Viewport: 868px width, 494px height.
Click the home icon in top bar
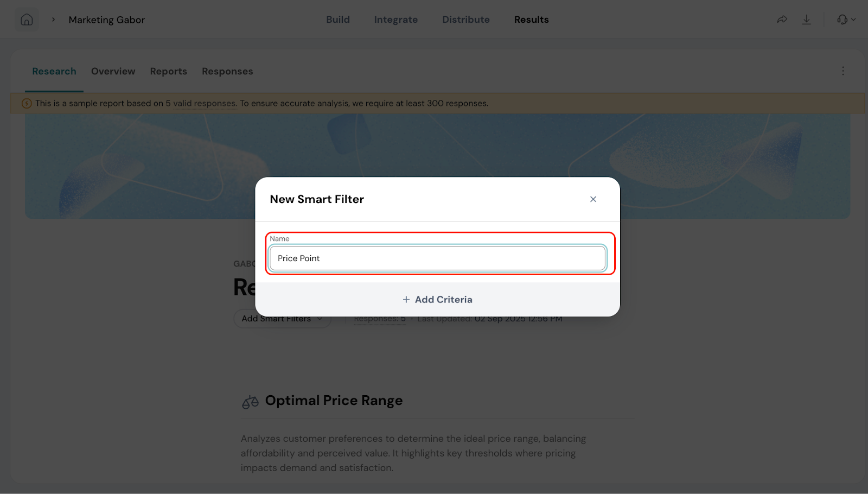pyautogui.click(x=27, y=20)
